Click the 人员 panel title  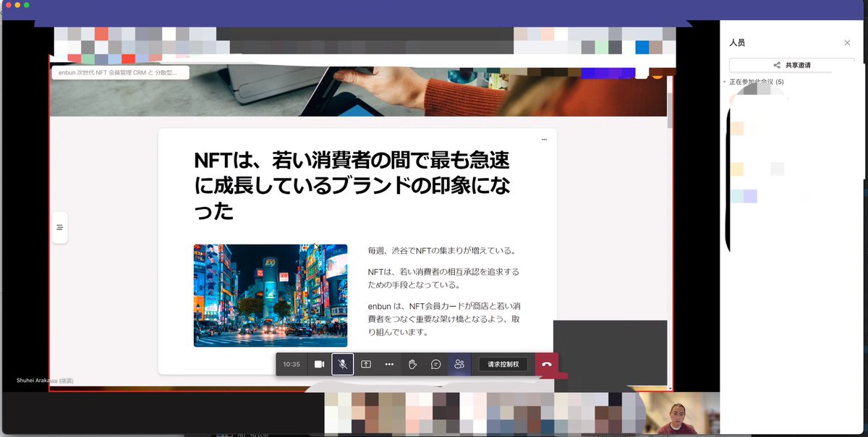[736, 43]
